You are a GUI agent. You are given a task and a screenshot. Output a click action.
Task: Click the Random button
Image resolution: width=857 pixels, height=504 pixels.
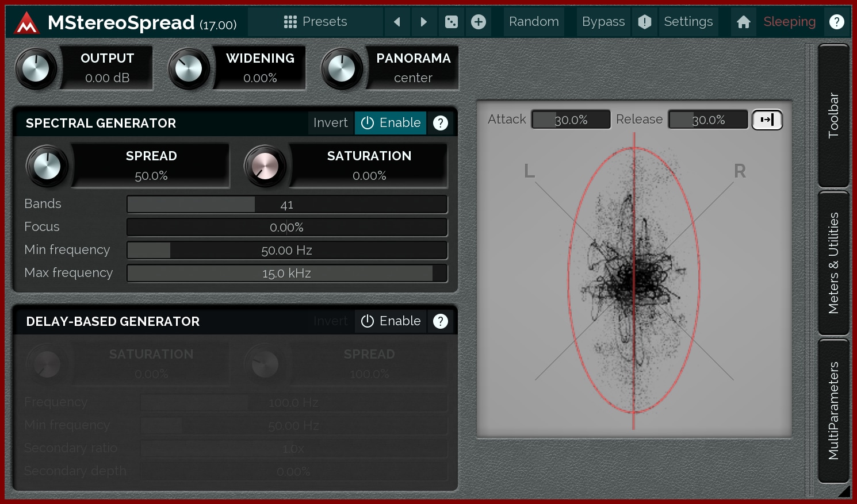coord(534,22)
